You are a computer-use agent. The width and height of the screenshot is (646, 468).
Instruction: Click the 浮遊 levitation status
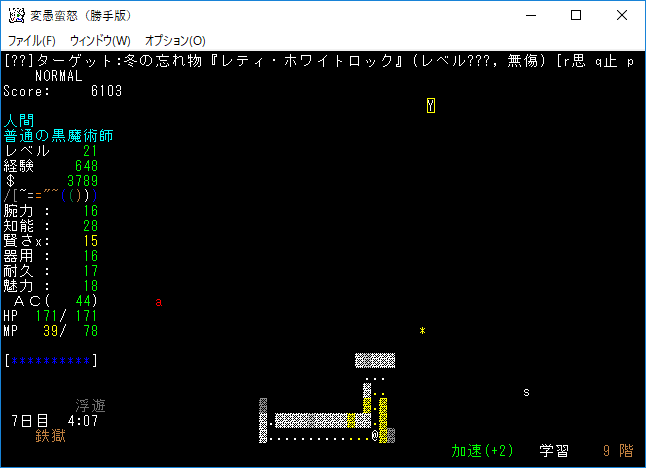pos(90,406)
